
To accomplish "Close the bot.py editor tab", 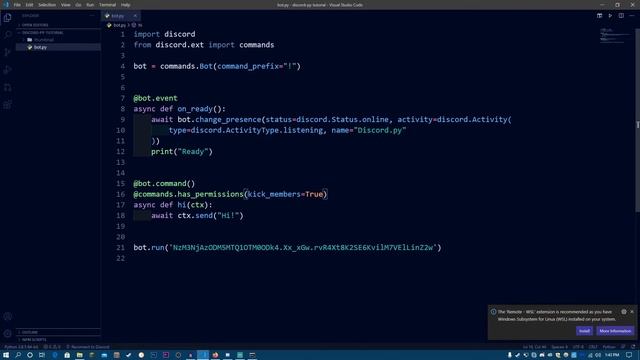I will point(135,16).
